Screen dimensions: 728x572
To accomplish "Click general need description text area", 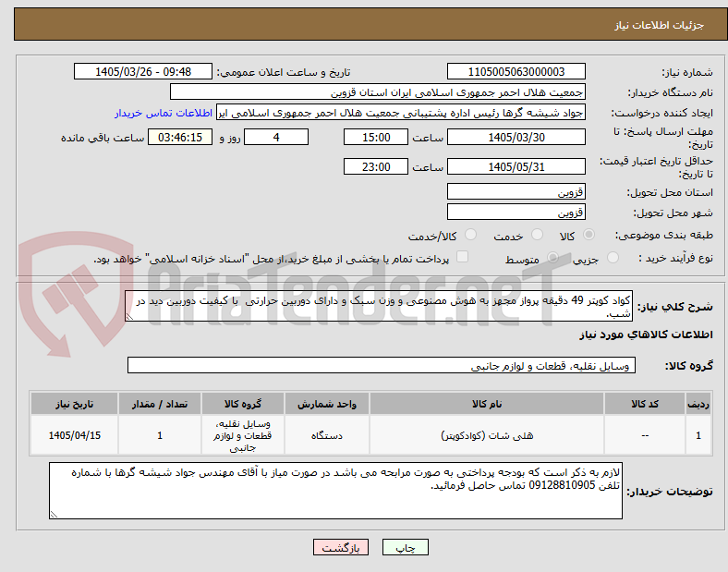I will [x=379, y=306].
